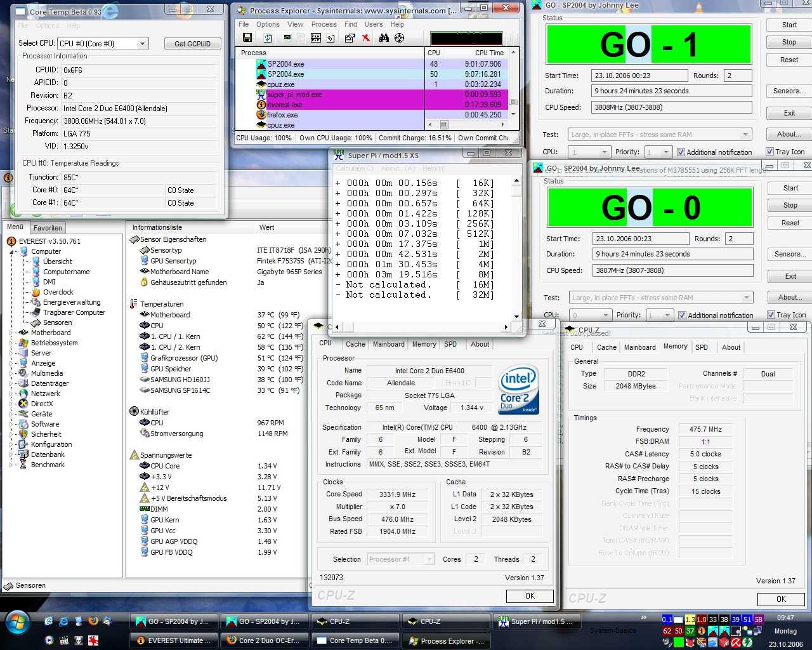The image size is (812, 650).
Task: Switch to Favoriten tab in EVEREST
Action: (x=48, y=228)
